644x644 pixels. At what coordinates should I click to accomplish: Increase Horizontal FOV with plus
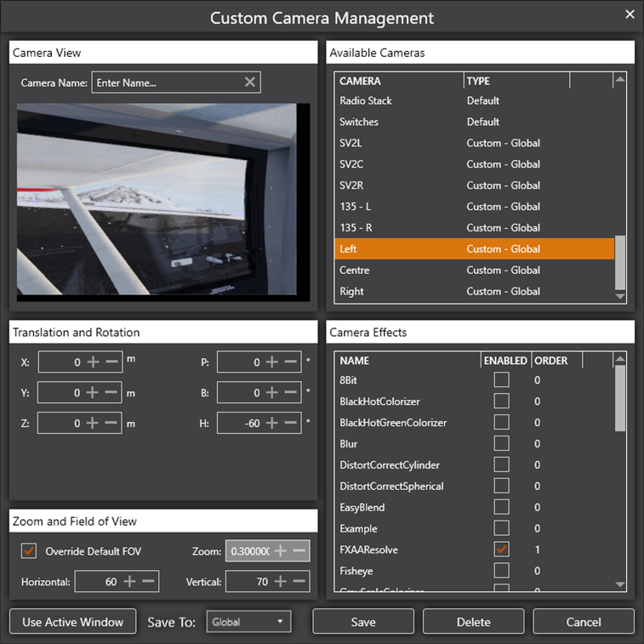[x=129, y=581]
